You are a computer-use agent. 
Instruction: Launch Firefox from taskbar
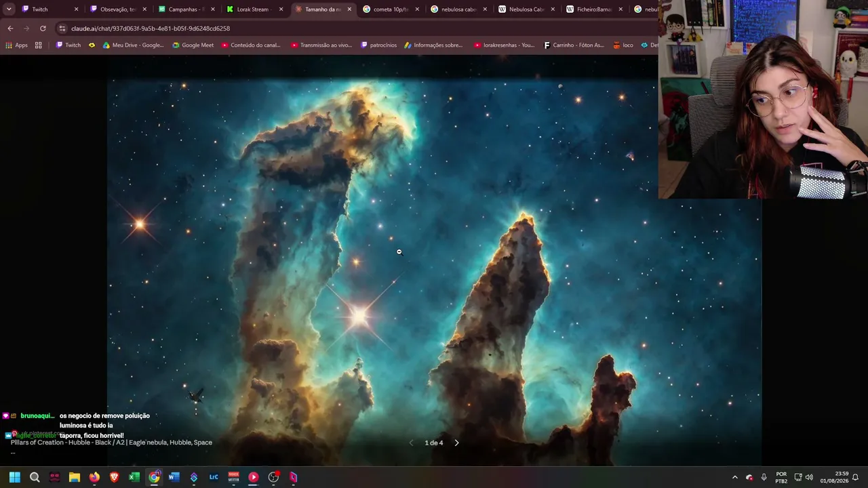94,477
